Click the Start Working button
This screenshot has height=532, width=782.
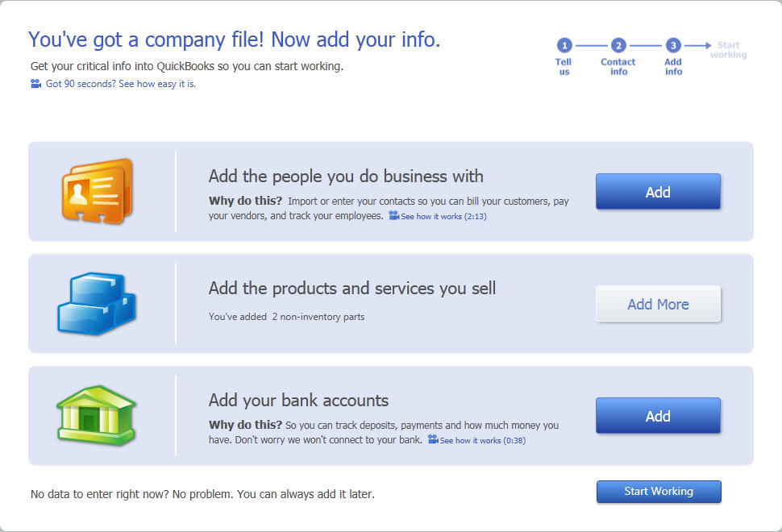click(659, 492)
